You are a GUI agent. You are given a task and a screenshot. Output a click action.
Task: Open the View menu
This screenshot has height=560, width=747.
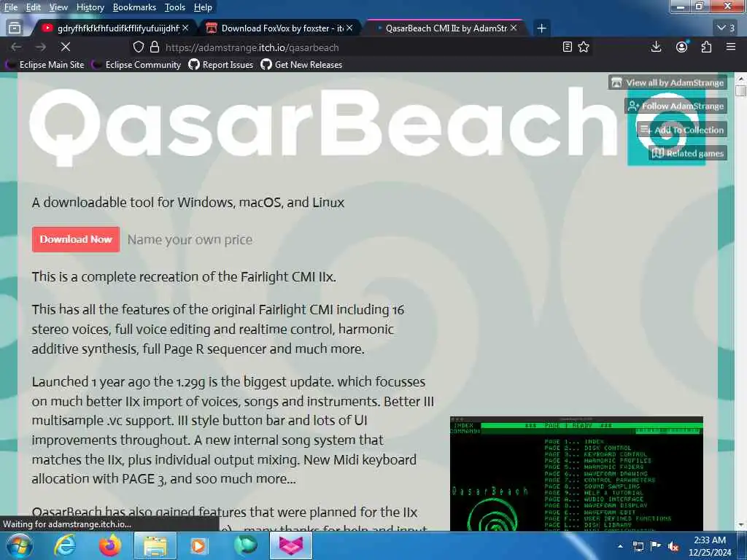(x=58, y=7)
